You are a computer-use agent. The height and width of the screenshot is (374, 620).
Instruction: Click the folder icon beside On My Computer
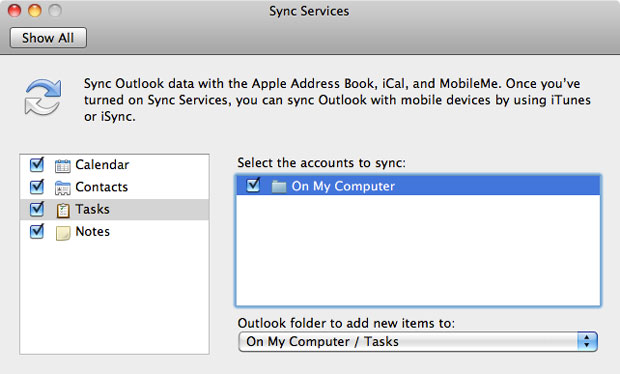pos(279,186)
